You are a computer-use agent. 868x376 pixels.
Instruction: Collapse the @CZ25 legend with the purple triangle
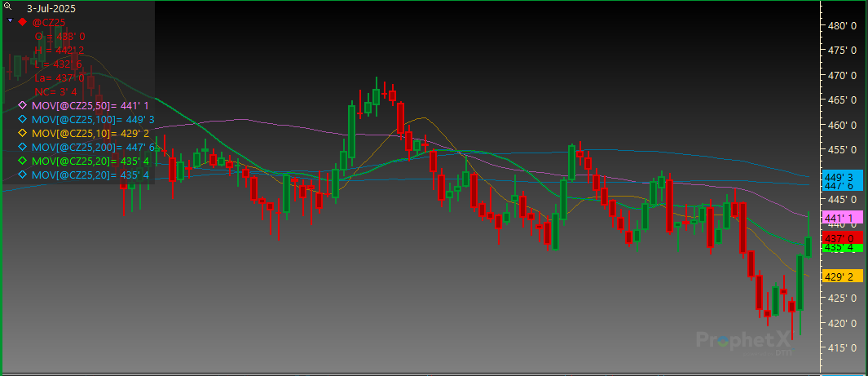click(x=10, y=20)
